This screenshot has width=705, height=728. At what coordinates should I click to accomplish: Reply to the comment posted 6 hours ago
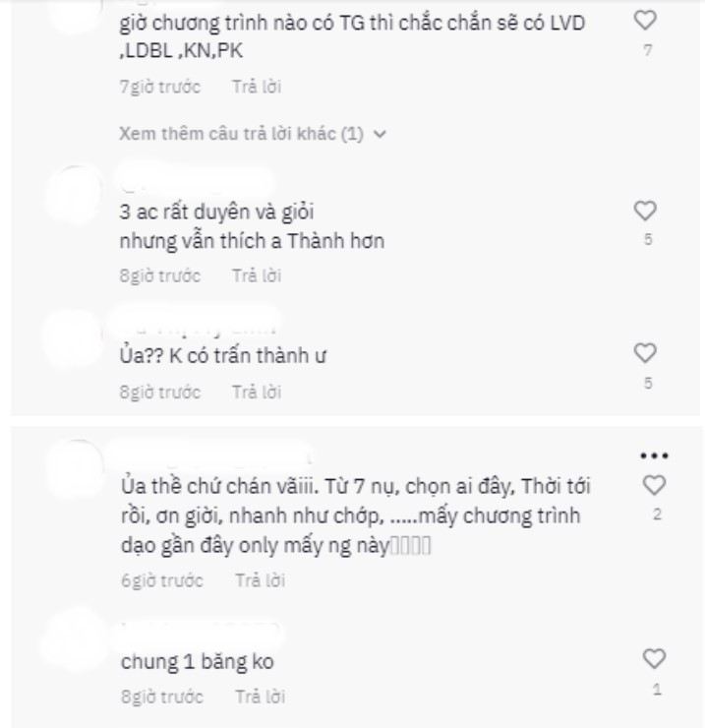point(260,580)
